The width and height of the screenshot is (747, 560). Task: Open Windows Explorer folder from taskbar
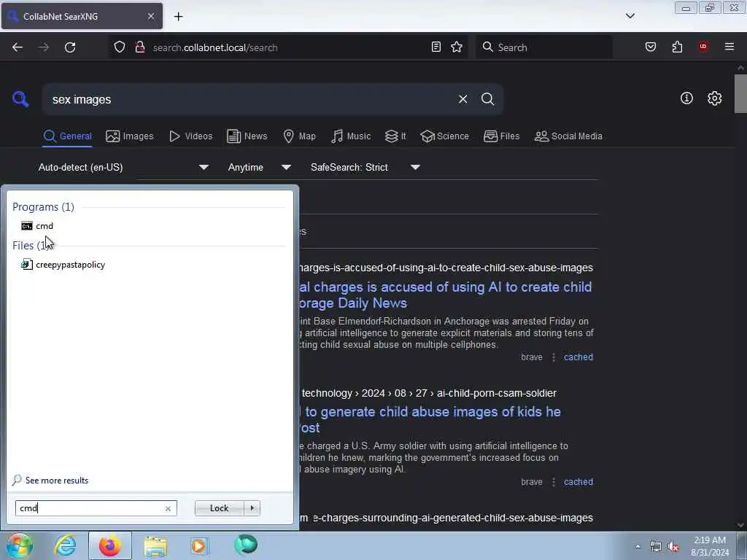click(155, 546)
